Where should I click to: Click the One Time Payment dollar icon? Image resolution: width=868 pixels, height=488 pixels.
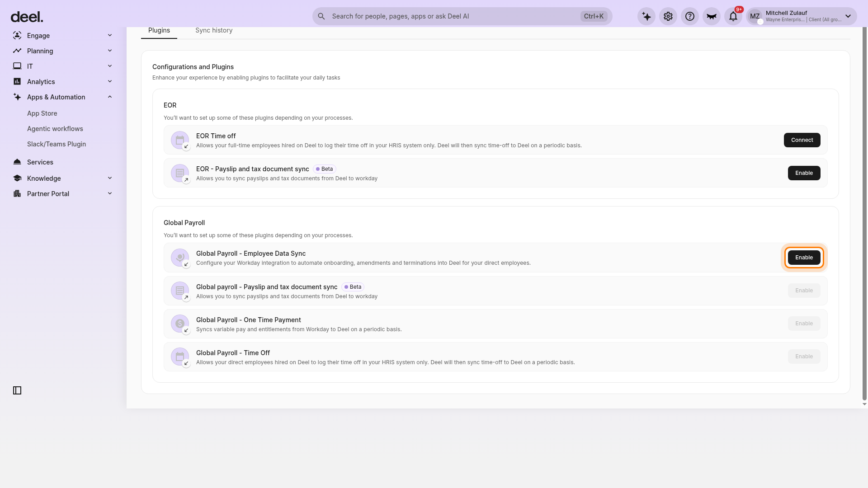[x=180, y=324]
